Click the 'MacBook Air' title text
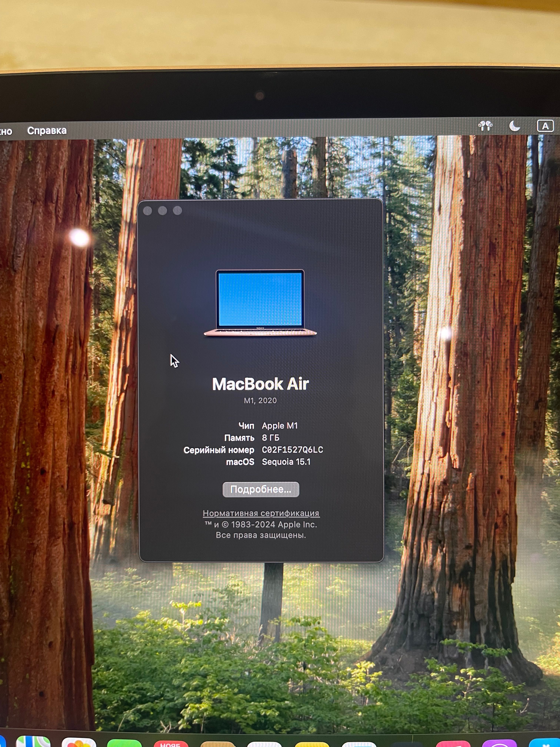This screenshot has height=747, width=560. pyautogui.click(x=260, y=384)
